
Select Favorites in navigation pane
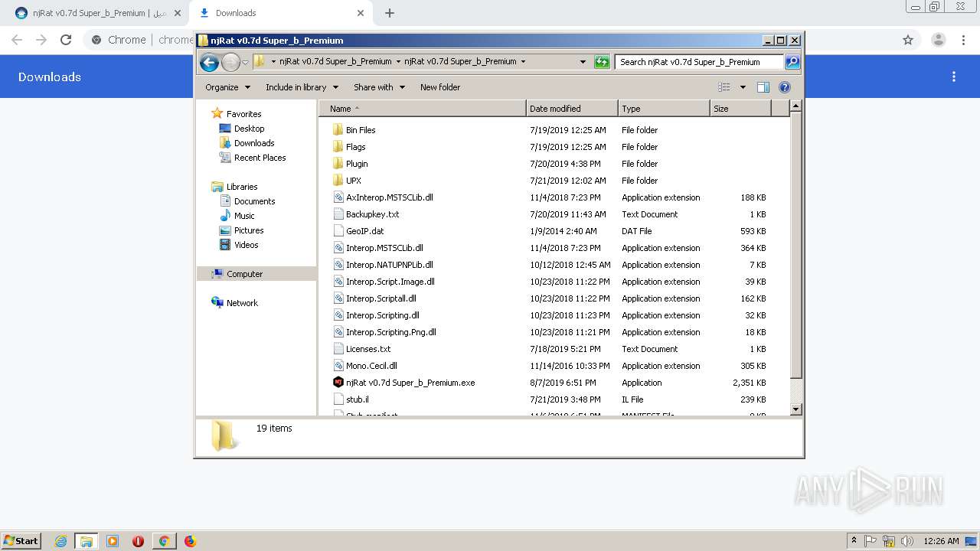(x=243, y=114)
